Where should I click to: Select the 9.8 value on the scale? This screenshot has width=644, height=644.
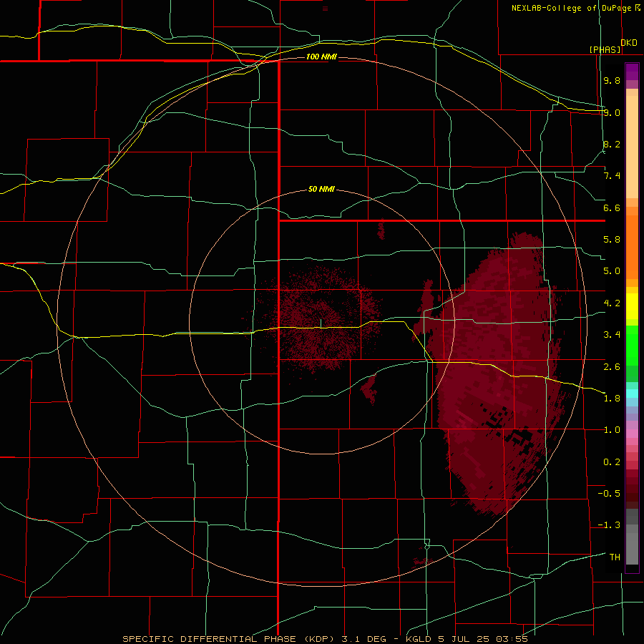point(612,80)
